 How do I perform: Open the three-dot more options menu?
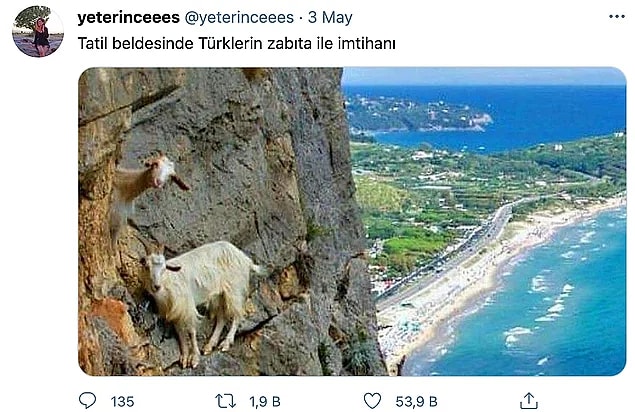coord(616,17)
